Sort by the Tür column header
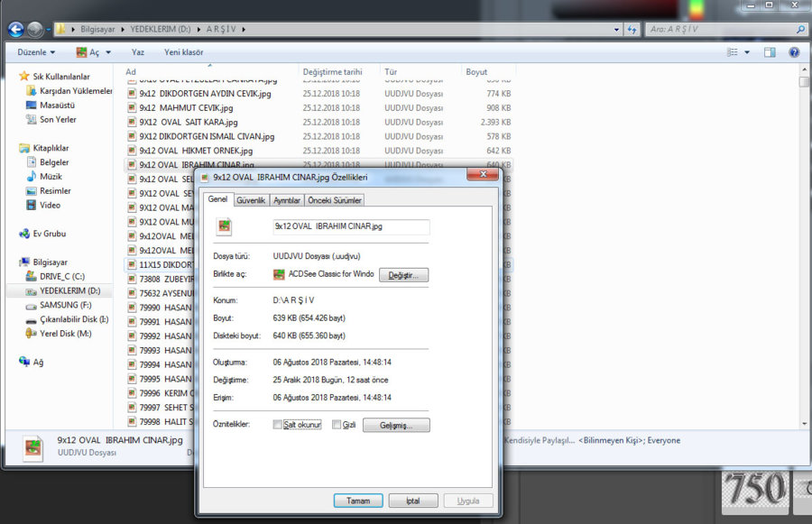This screenshot has width=812, height=524. [420, 71]
